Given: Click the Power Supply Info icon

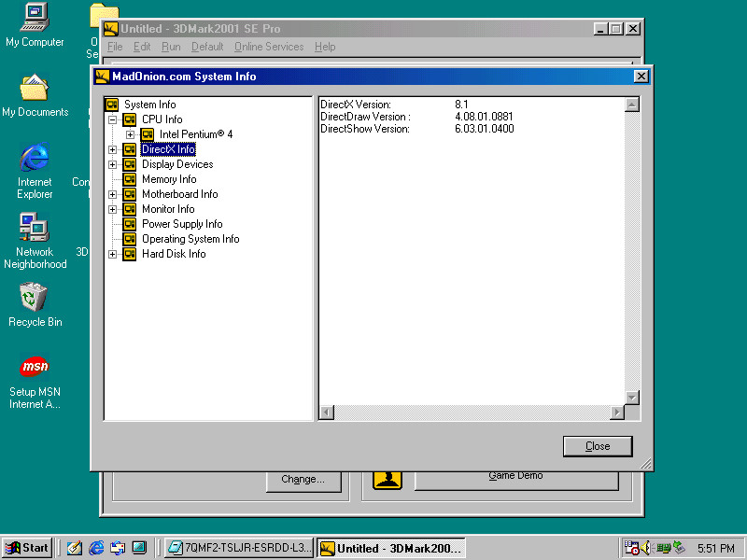Looking at the screenshot, I should 130,224.
